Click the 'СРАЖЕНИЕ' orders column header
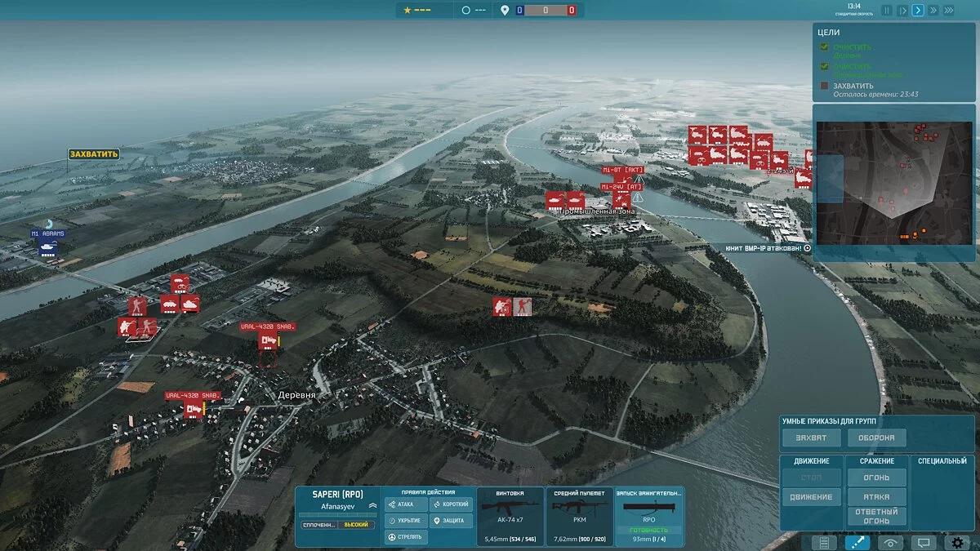The width and height of the screenshot is (980, 551). 878,462
